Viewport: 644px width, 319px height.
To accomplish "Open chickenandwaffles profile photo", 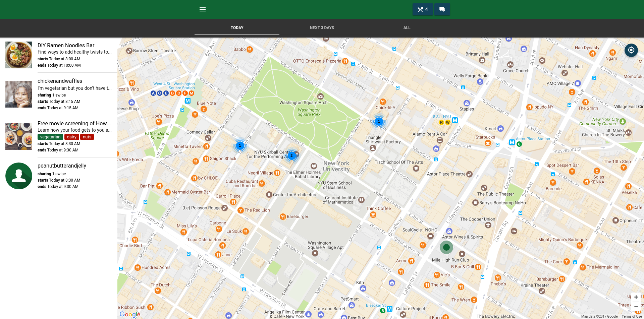I will coord(19,94).
